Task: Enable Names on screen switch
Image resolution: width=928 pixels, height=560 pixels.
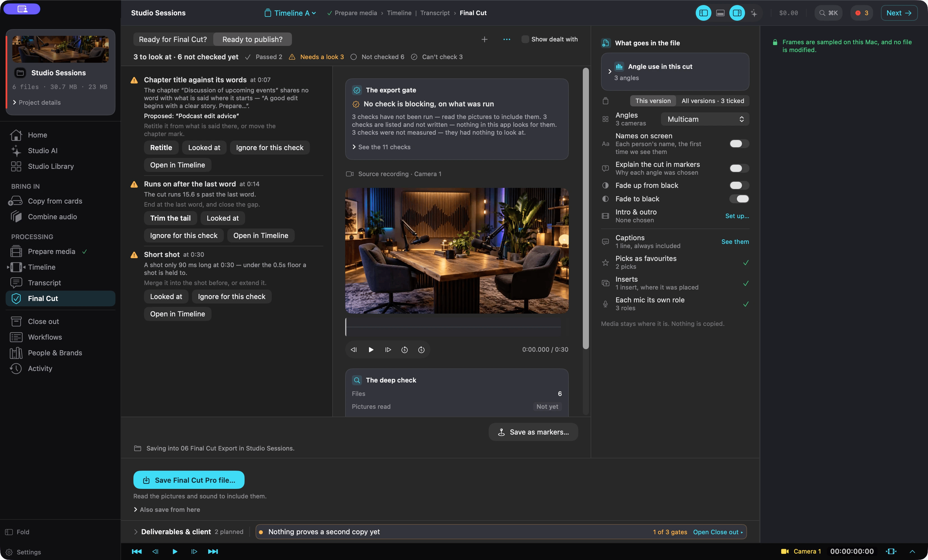Action: coord(739,144)
